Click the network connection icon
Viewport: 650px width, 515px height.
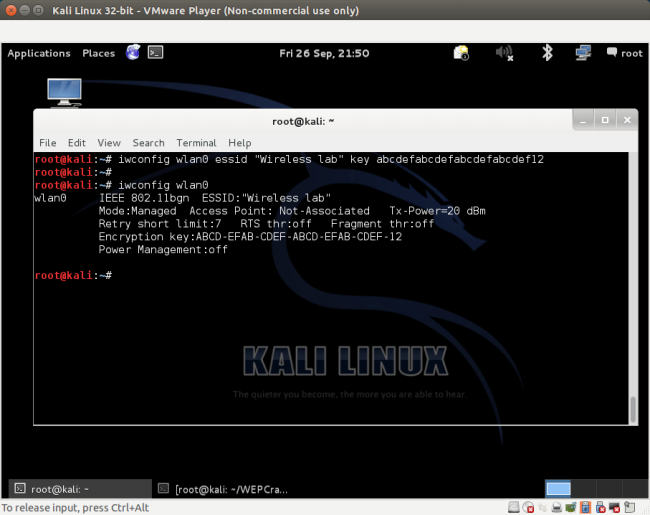(x=583, y=53)
